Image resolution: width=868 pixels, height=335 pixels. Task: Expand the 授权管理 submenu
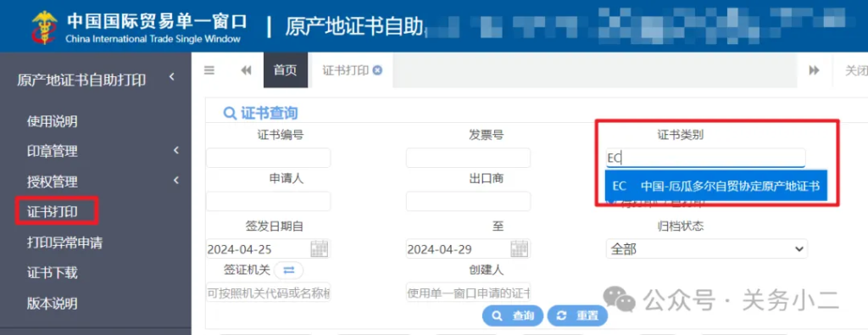pyautogui.click(x=176, y=180)
